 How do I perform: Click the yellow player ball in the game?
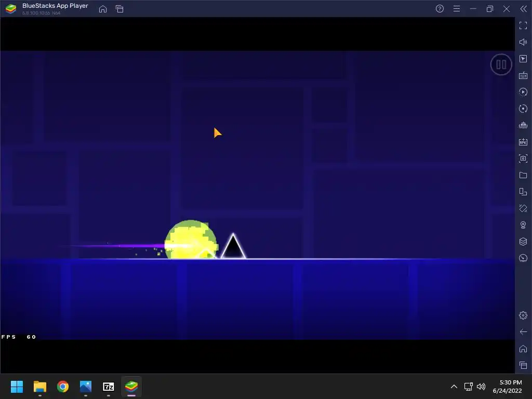click(x=191, y=240)
